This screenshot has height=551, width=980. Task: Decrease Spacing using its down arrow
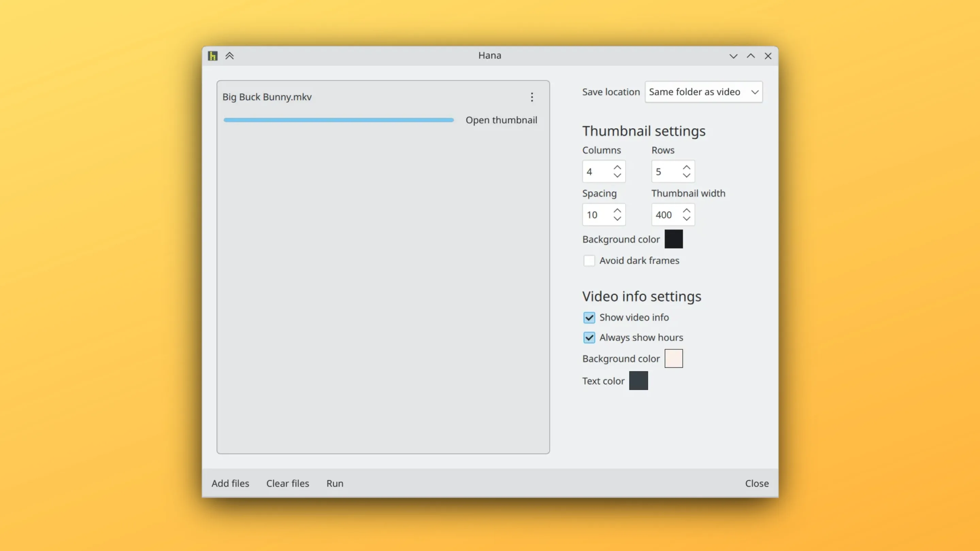point(617,219)
